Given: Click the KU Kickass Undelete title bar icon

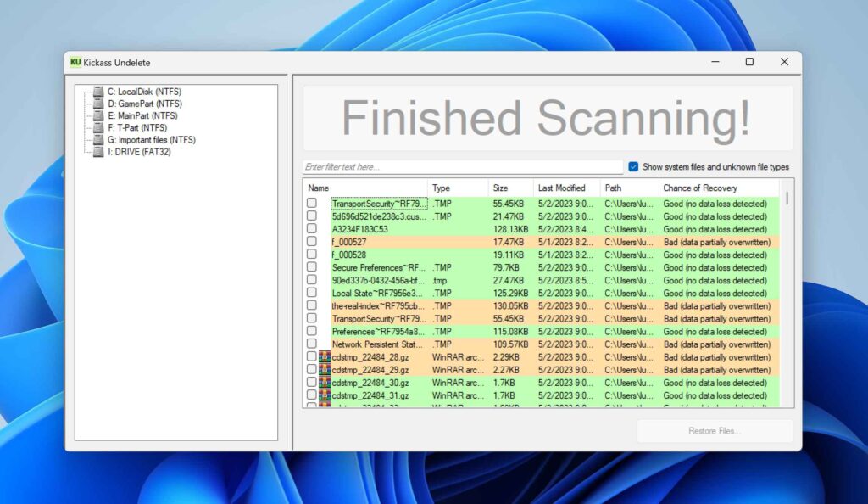Looking at the screenshot, I should 75,62.
